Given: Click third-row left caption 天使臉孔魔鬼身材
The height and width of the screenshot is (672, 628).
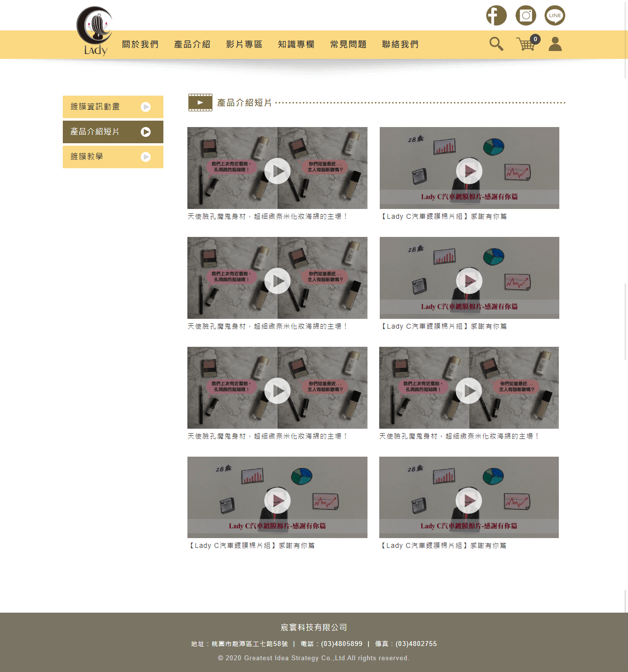Looking at the screenshot, I should tap(268, 436).
